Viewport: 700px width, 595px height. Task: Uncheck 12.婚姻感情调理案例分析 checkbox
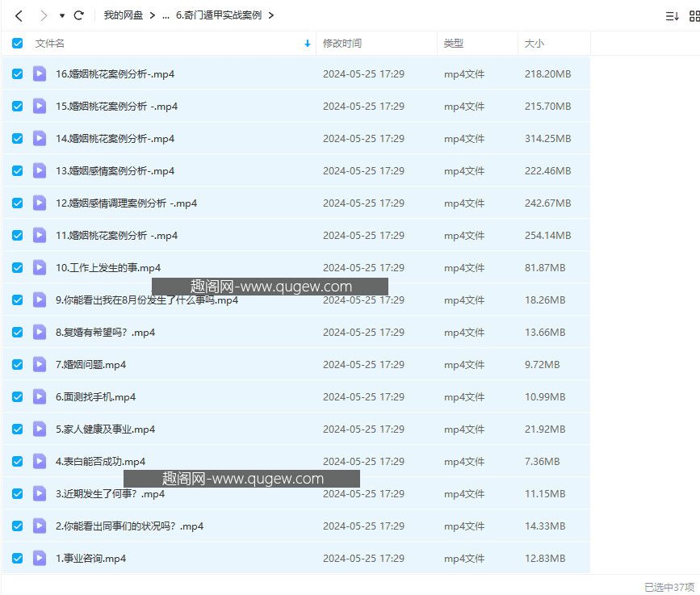tap(18, 203)
